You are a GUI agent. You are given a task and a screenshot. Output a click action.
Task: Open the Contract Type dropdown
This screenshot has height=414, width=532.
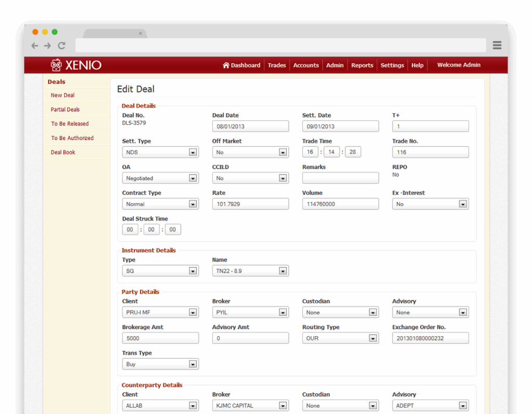click(x=160, y=204)
